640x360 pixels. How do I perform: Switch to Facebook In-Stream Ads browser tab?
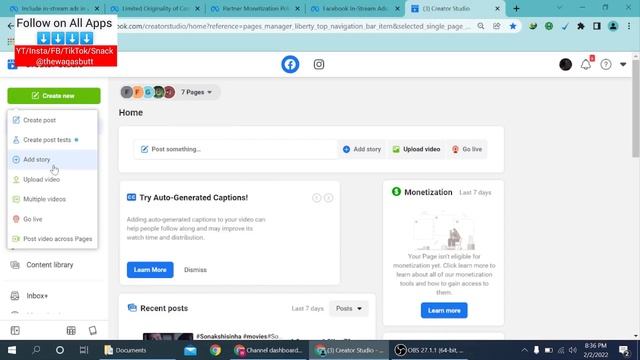point(354,9)
